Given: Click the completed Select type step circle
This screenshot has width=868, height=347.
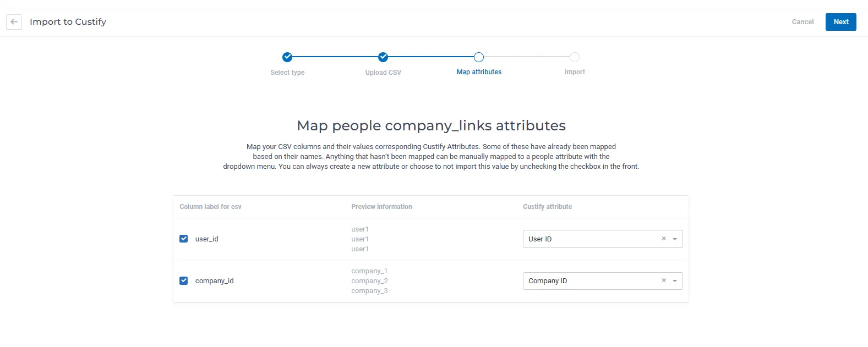Looking at the screenshot, I should click(x=287, y=57).
